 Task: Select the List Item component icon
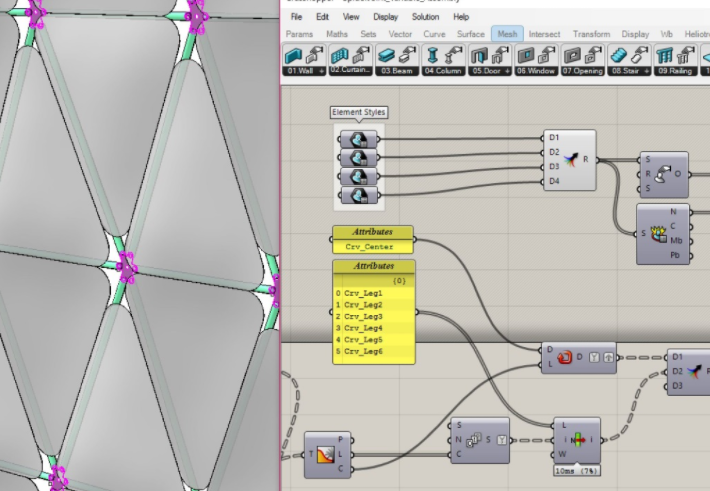(578, 440)
